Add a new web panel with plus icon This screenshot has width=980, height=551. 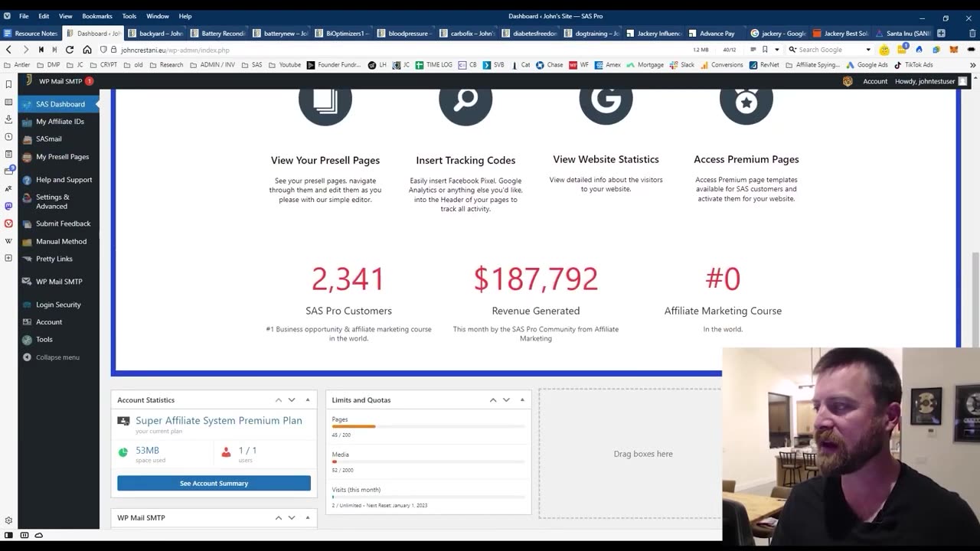click(x=8, y=258)
